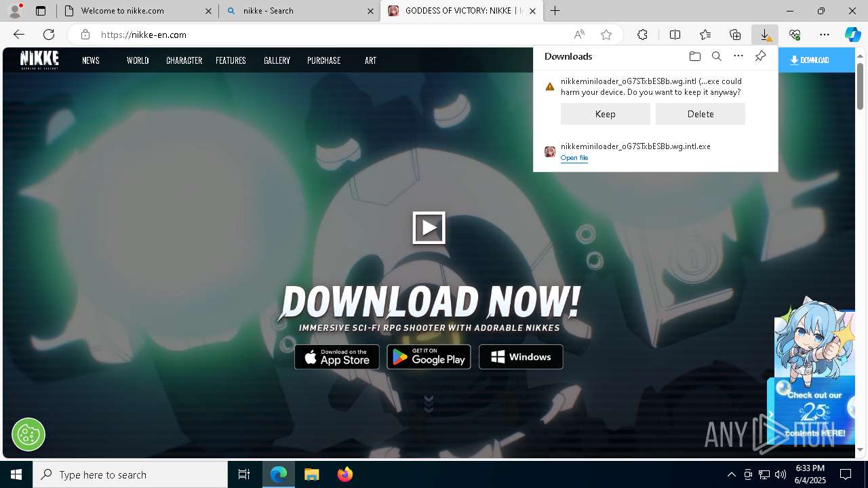The height and width of the screenshot is (488, 868).
Task: Open the notification center
Action: click(x=846, y=474)
